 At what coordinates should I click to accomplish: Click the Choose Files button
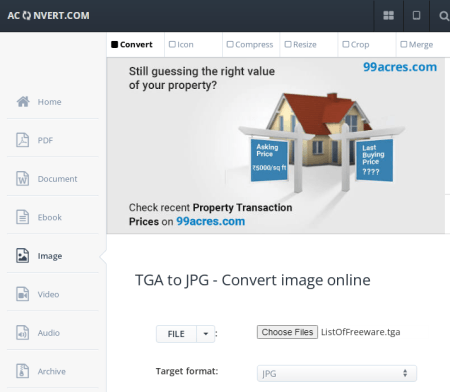[x=287, y=332]
